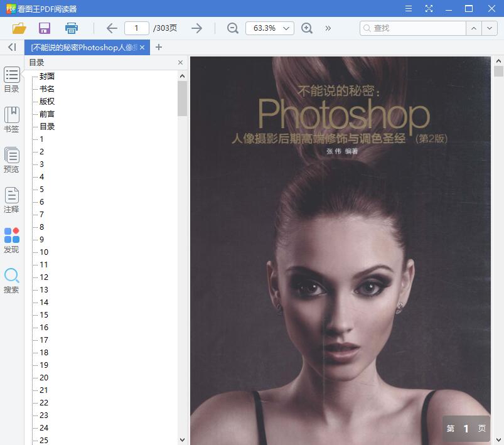Select outline entry 12

click(x=44, y=277)
